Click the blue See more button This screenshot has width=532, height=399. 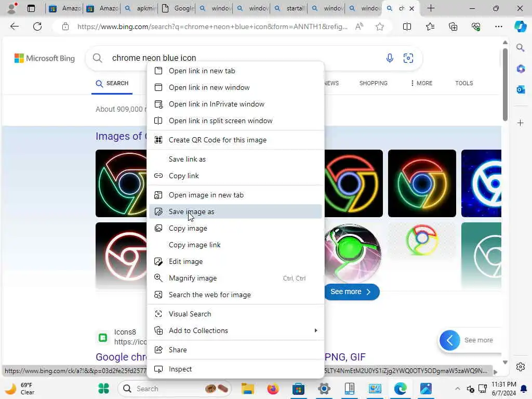pyautogui.click(x=352, y=292)
